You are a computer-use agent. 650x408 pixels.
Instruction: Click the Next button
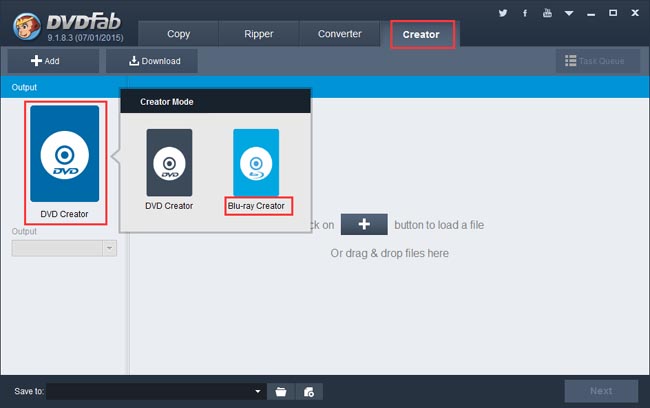pos(601,391)
